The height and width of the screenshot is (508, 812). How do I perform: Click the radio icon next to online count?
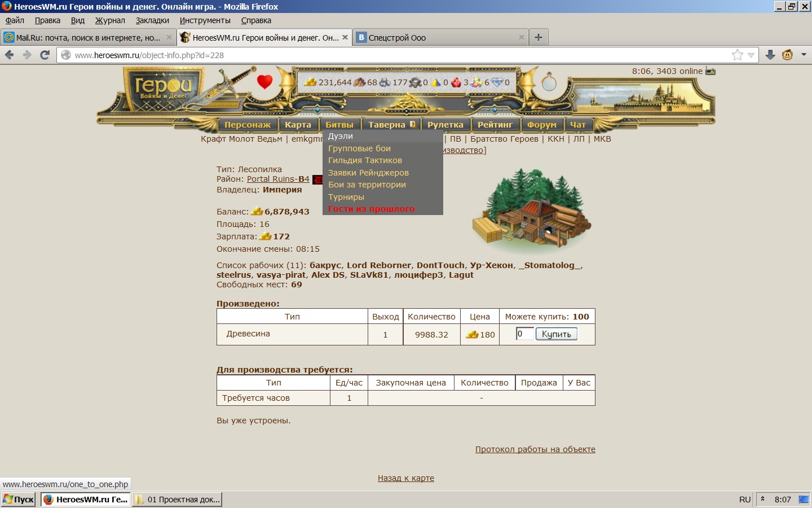710,71
